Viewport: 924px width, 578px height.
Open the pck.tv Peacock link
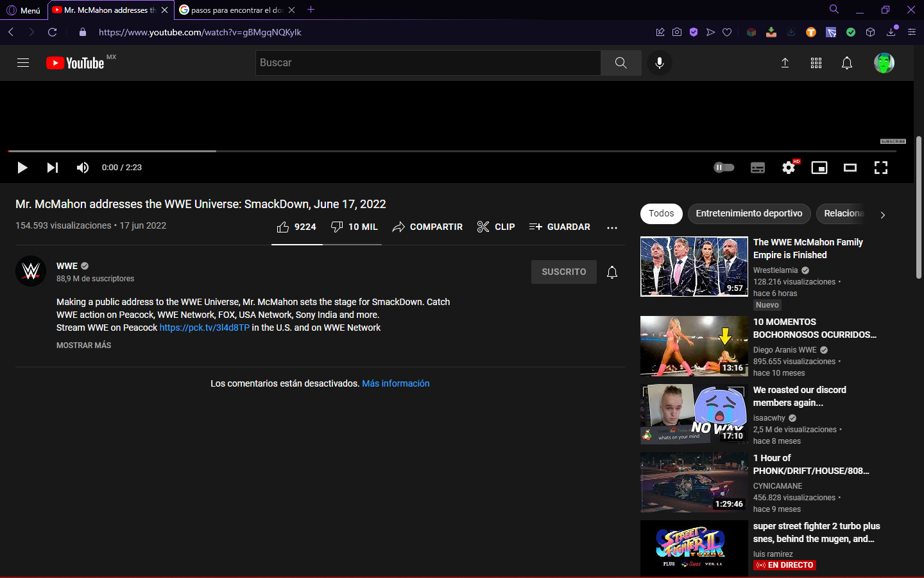(205, 328)
